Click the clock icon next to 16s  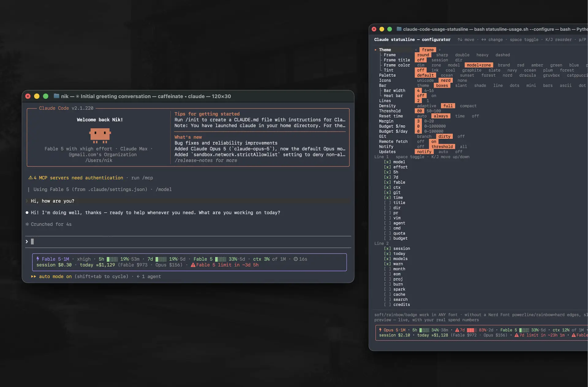pos(296,259)
